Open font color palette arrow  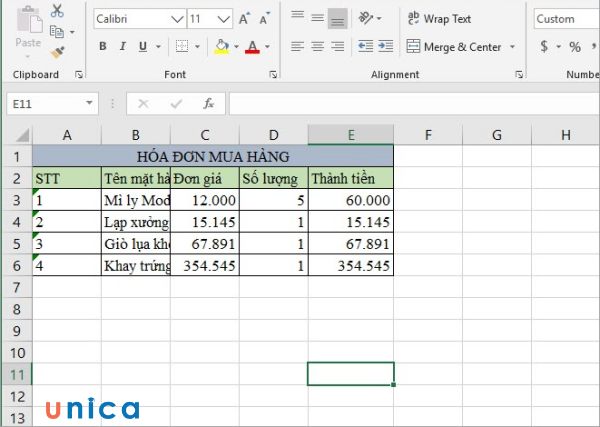click(267, 47)
